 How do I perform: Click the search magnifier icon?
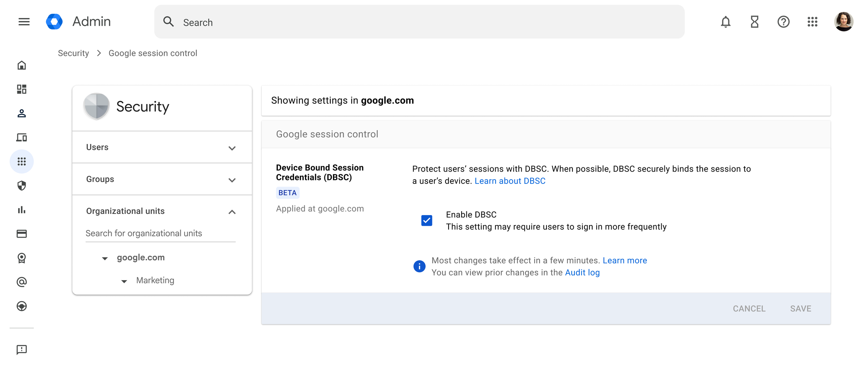[x=168, y=22]
